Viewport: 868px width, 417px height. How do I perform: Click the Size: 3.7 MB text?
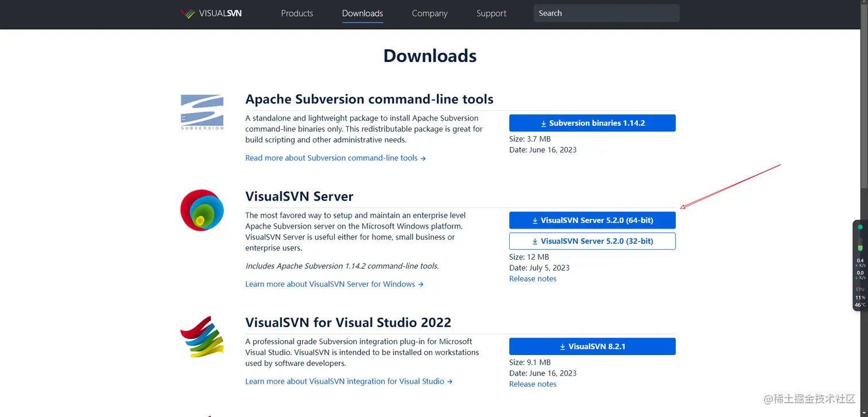click(x=530, y=139)
